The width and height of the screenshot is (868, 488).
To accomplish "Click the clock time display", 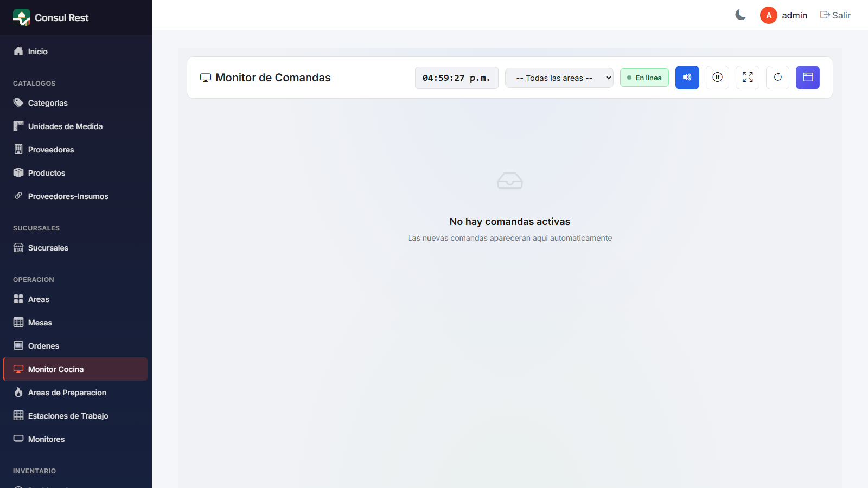I will 457,78.
